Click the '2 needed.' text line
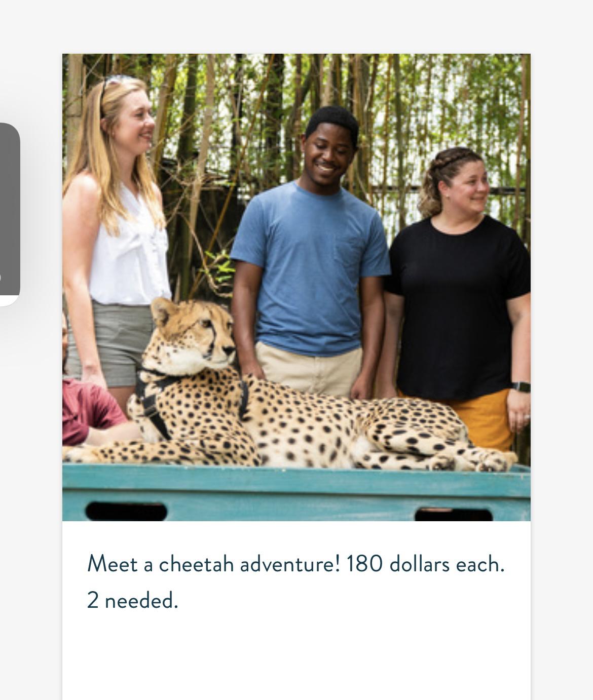Viewport: 593px width, 700px height. 133,600
